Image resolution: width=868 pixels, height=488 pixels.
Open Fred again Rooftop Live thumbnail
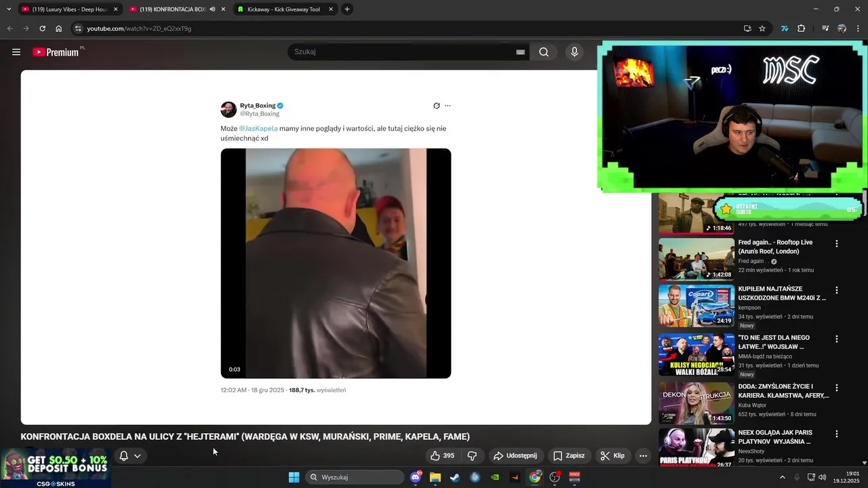(x=696, y=259)
